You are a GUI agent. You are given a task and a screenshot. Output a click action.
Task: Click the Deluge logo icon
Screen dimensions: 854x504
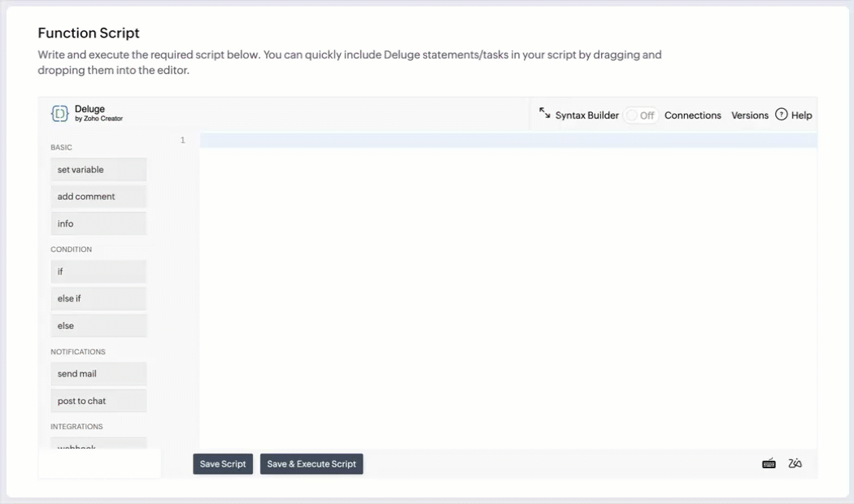point(60,113)
